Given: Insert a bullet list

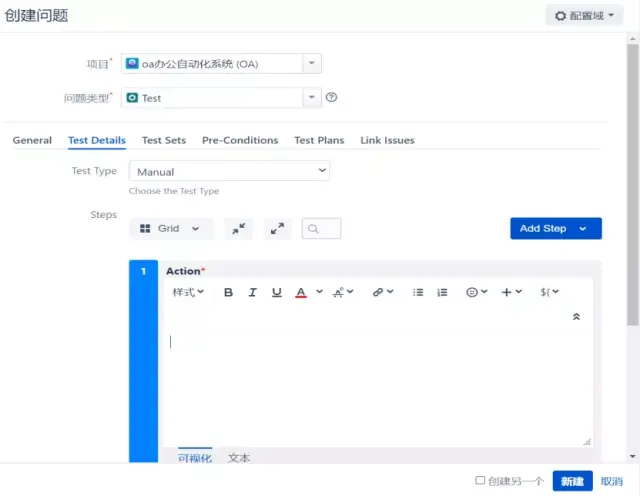Looking at the screenshot, I should pyautogui.click(x=418, y=292).
